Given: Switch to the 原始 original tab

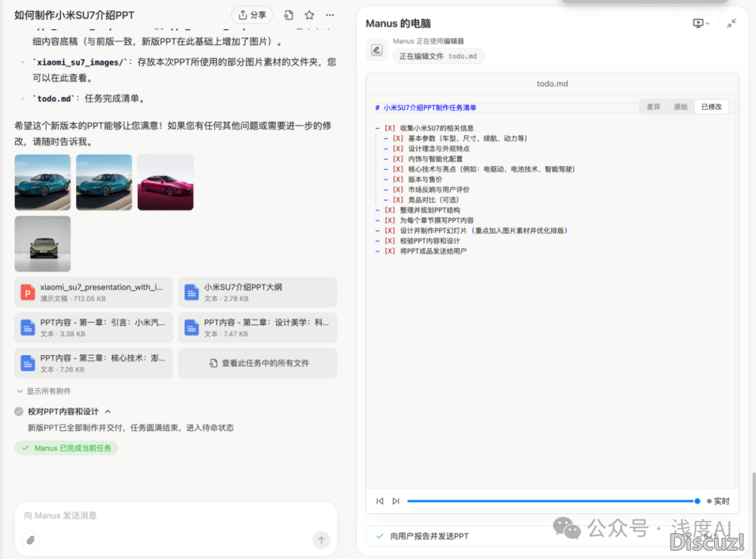Looking at the screenshot, I should [x=680, y=107].
